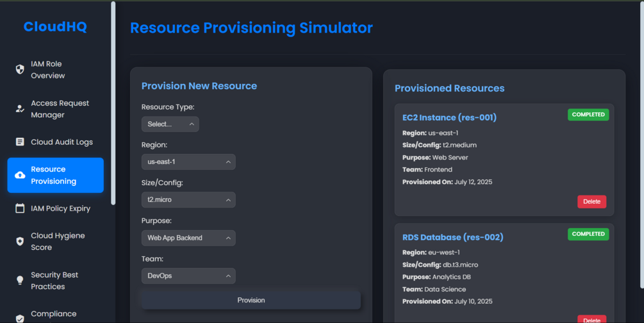The height and width of the screenshot is (323, 644).
Task: Click the IAM Role Overview shield icon
Action: pos(20,70)
